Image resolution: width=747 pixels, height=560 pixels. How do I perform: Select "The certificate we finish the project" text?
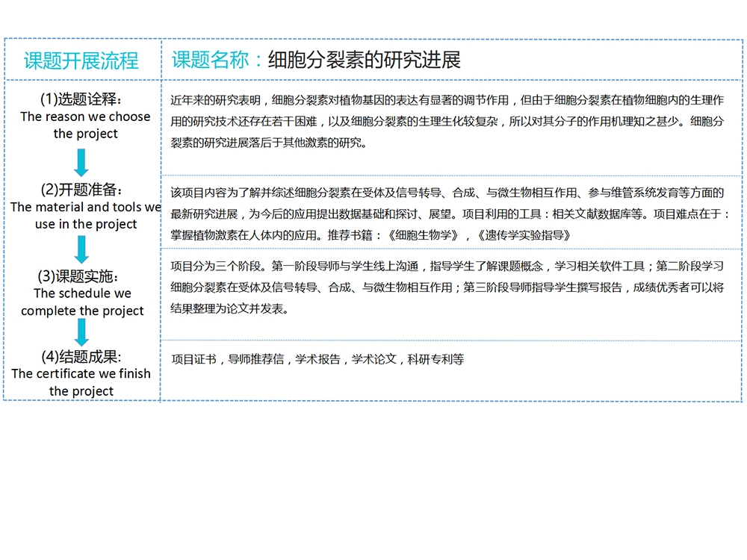[x=81, y=382]
